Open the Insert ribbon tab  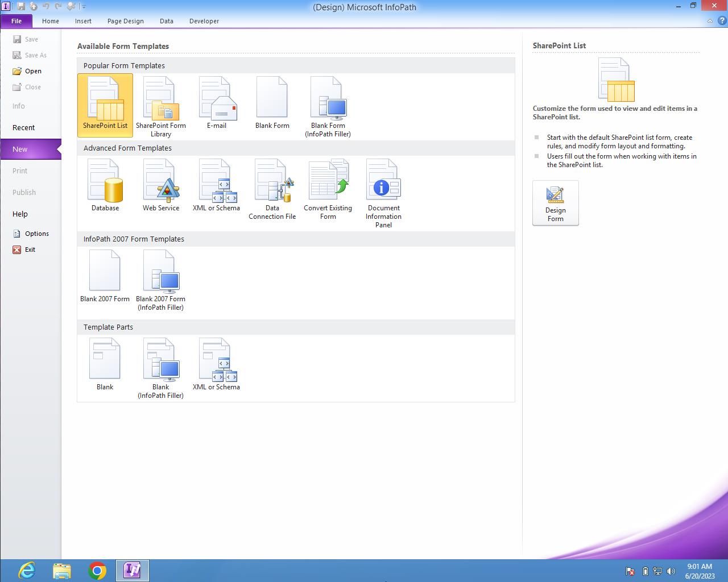[83, 21]
